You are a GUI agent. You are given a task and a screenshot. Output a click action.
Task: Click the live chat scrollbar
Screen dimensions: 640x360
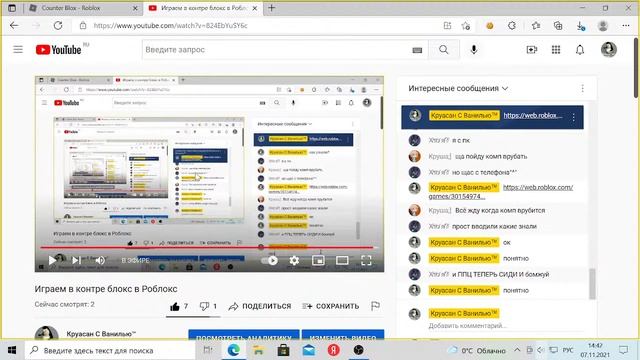pyautogui.click(x=592, y=283)
